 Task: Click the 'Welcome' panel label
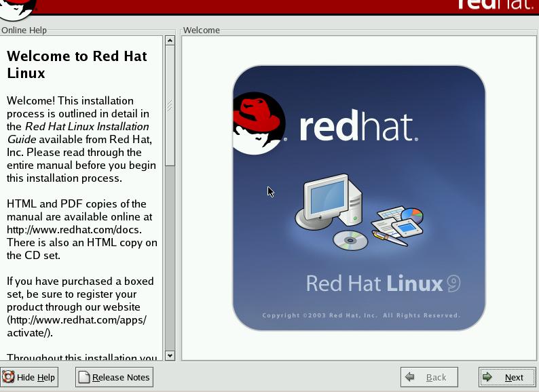pyautogui.click(x=202, y=31)
